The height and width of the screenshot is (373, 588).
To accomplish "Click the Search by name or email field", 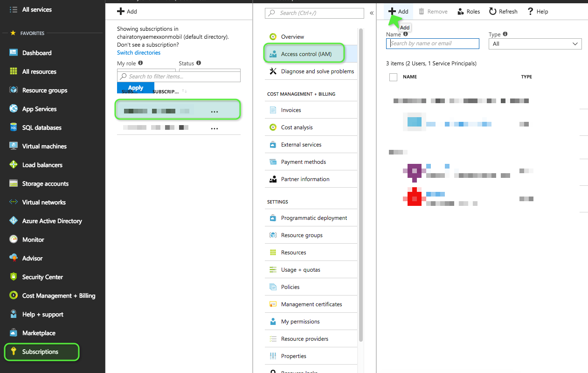I will tap(433, 43).
